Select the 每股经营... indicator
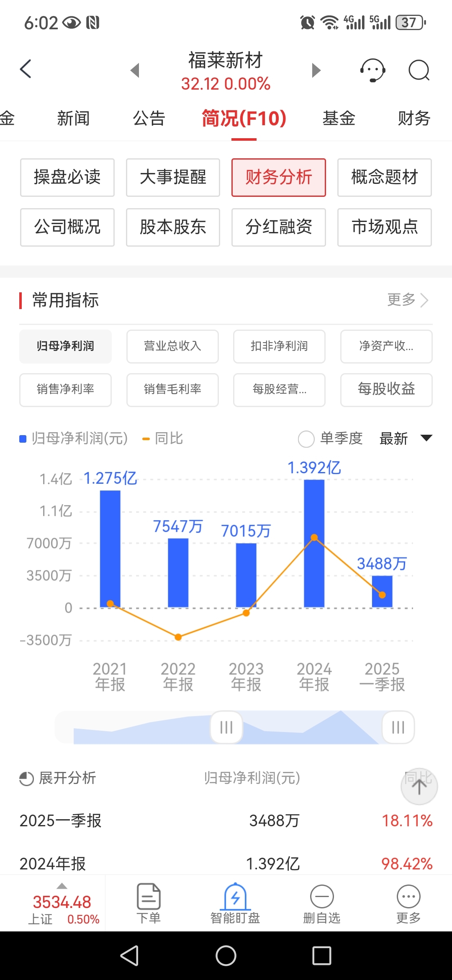 279,390
